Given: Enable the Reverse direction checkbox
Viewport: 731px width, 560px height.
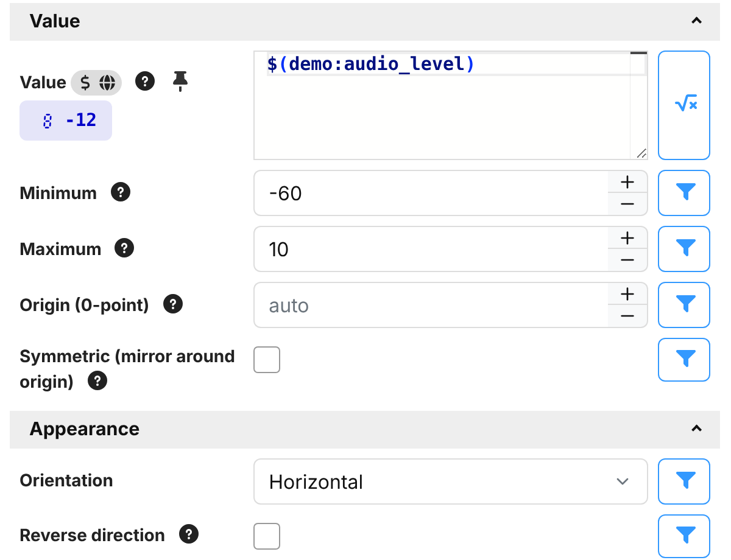Looking at the screenshot, I should pos(267,536).
